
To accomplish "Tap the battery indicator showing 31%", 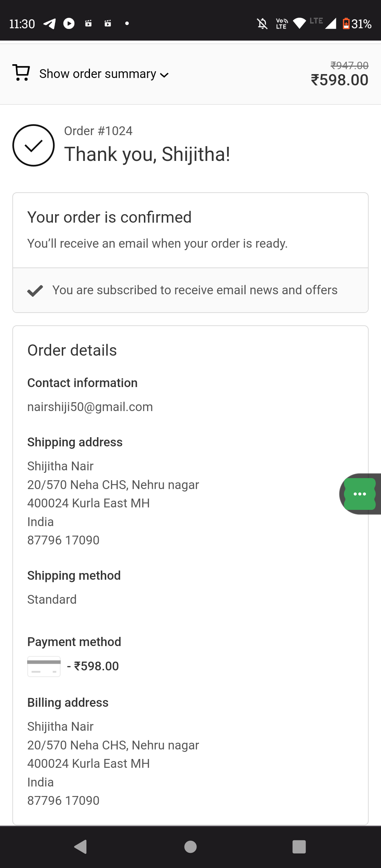I will (x=357, y=24).
